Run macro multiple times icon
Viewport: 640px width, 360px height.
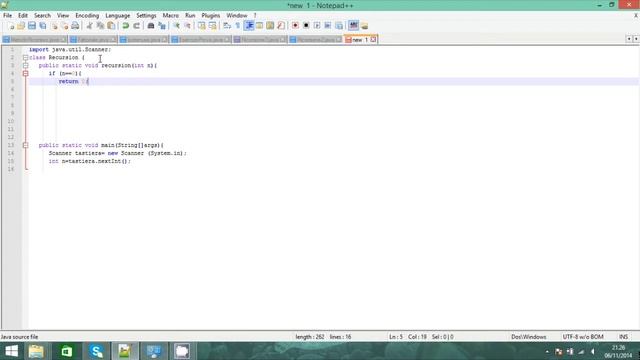[x=328, y=26]
